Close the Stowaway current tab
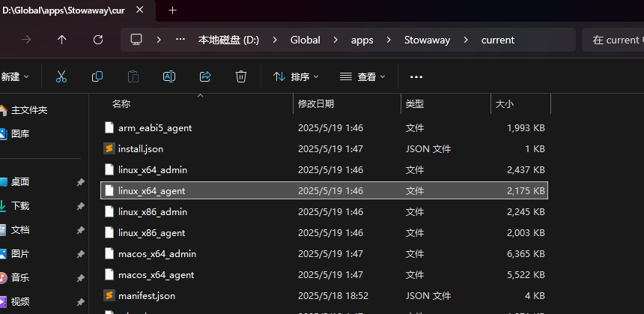The height and width of the screenshot is (314, 644). [x=139, y=10]
